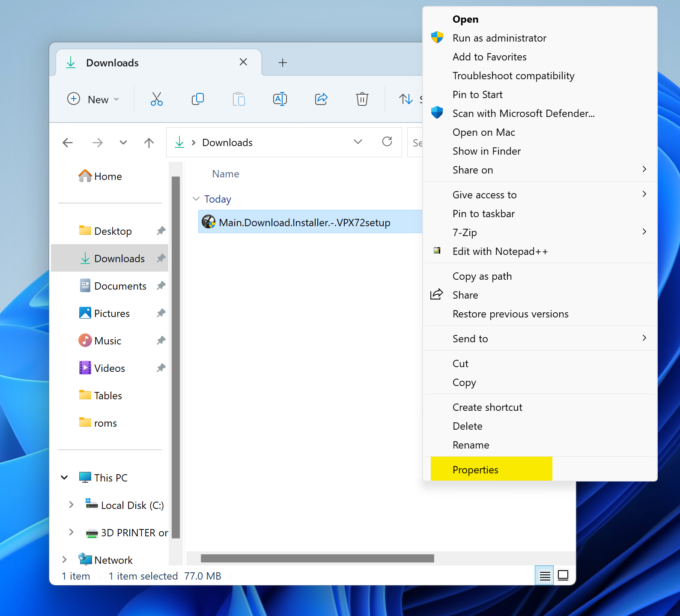Expand the Local Disk (C:) tree node
680x616 pixels.
[x=71, y=505]
